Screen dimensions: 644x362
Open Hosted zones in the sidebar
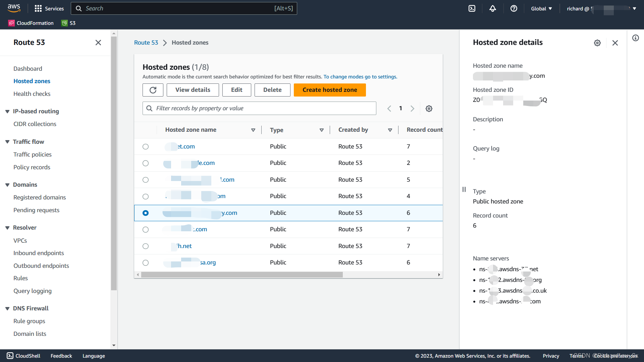[32, 81]
